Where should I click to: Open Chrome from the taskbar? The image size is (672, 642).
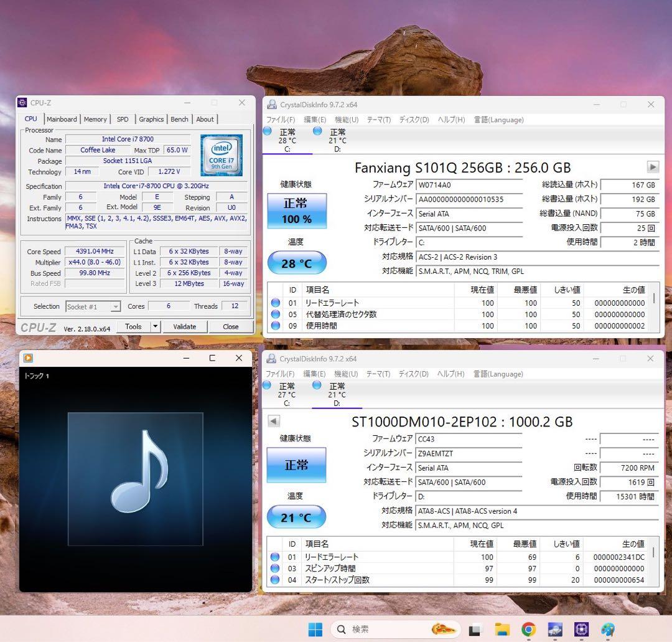[528, 630]
